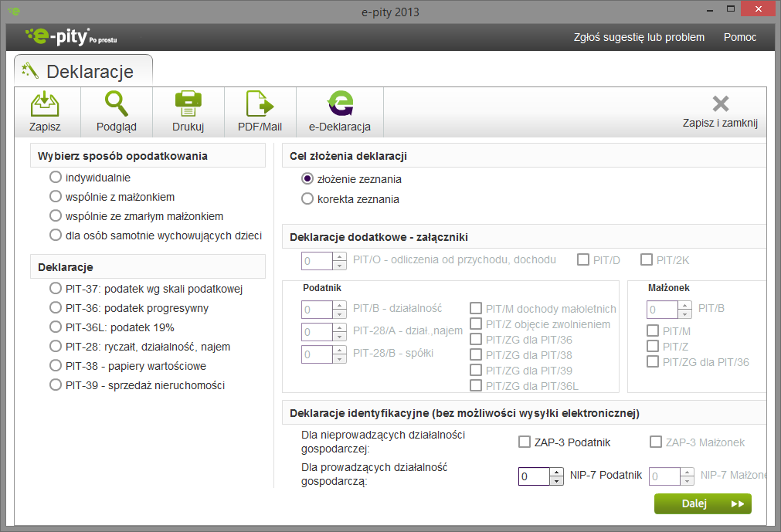Tick the PIT/2K checkbox
This screenshot has width=781, height=532.
[647, 259]
